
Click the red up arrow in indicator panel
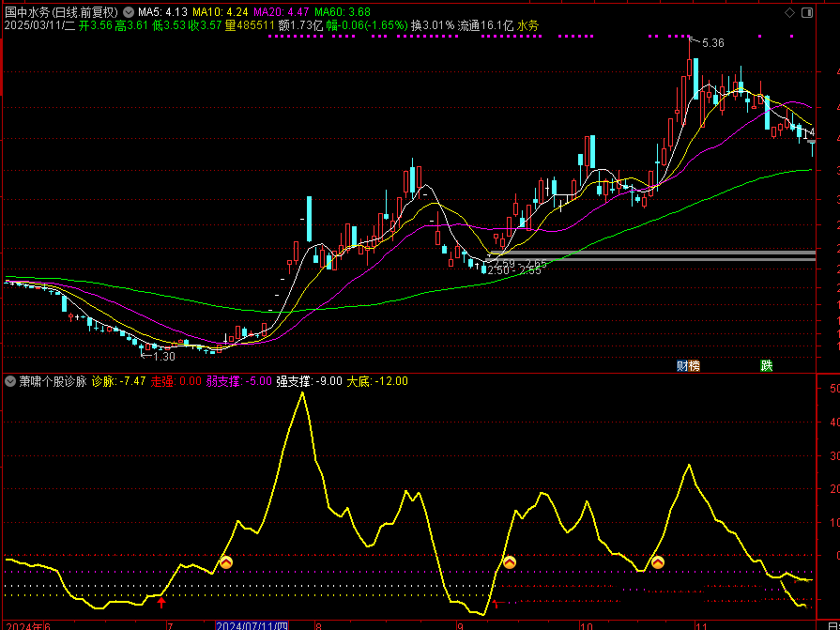[x=161, y=602]
